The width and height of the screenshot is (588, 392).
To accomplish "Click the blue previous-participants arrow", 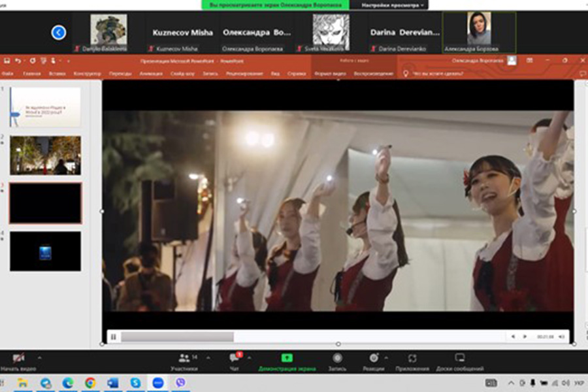I will tap(59, 33).
